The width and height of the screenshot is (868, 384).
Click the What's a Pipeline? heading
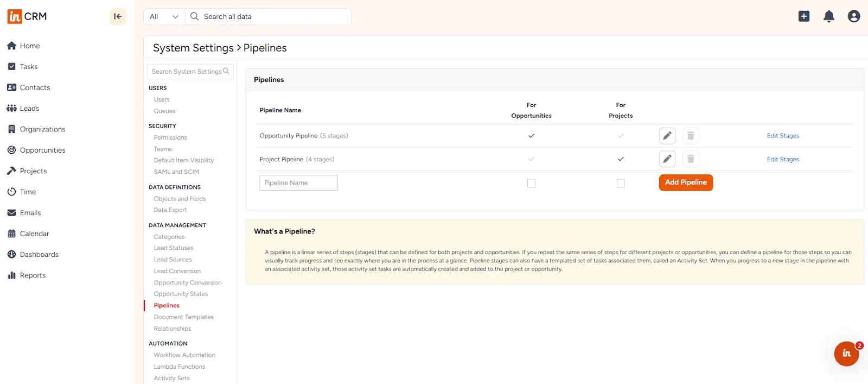284,231
